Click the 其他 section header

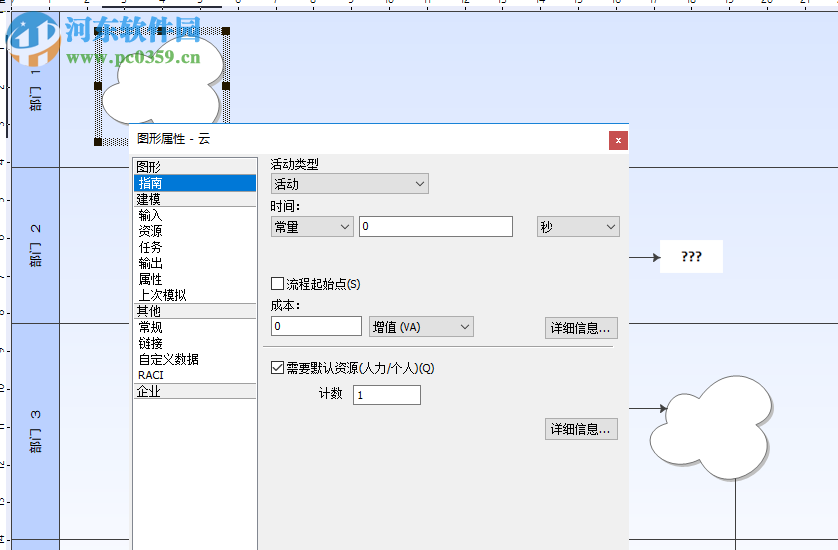tap(195, 311)
